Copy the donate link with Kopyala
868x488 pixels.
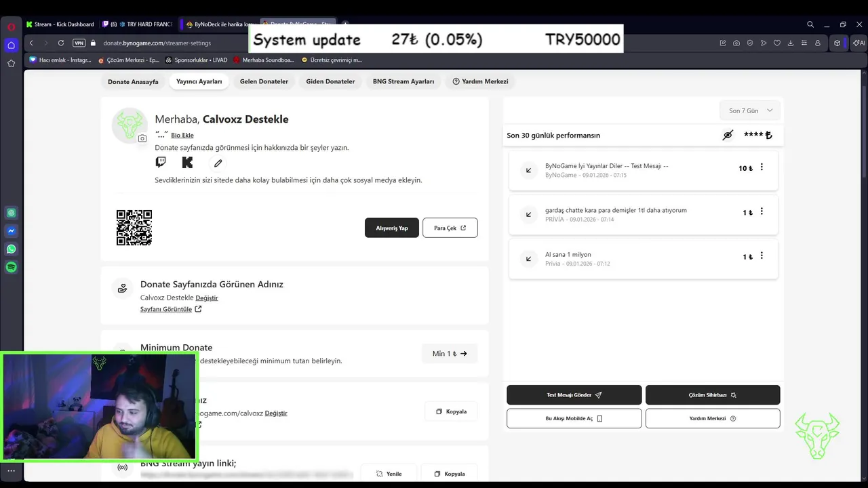tap(451, 411)
